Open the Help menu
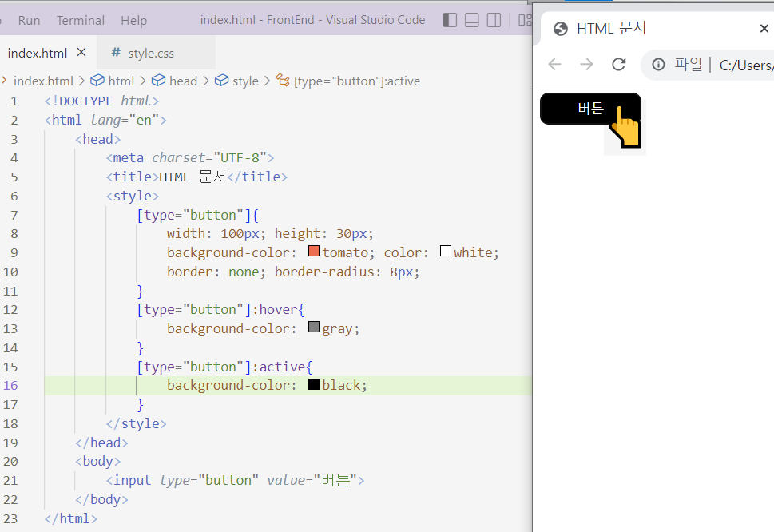This screenshot has height=532, width=774. click(133, 20)
